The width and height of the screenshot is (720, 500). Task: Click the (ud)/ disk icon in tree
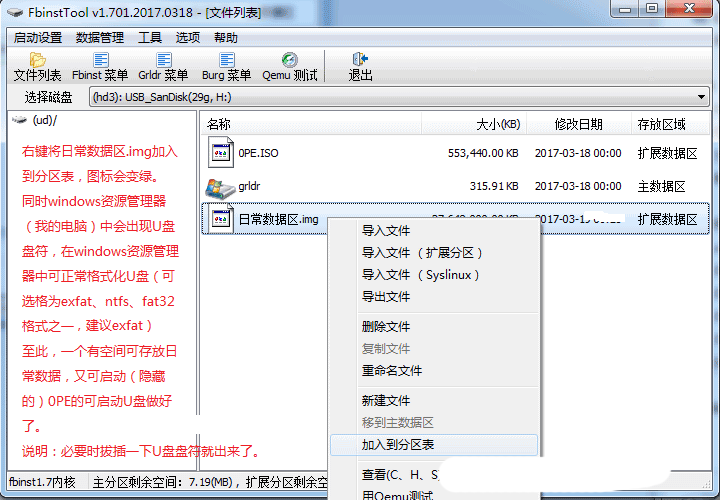pos(19,120)
